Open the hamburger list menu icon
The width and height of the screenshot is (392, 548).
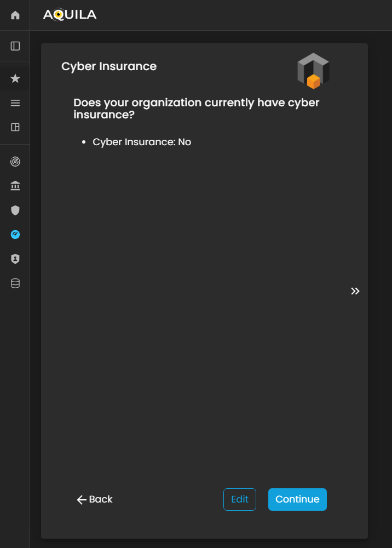pyautogui.click(x=15, y=103)
